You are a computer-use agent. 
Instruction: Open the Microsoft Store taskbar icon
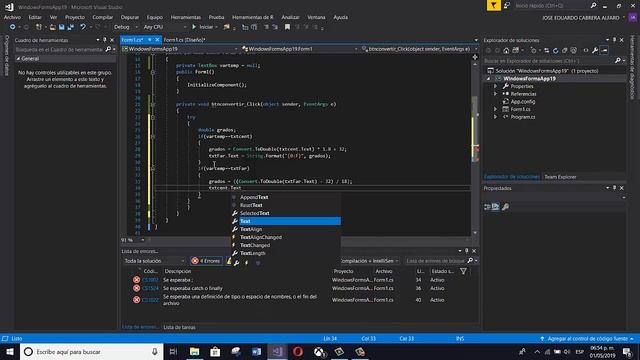(215, 351)
